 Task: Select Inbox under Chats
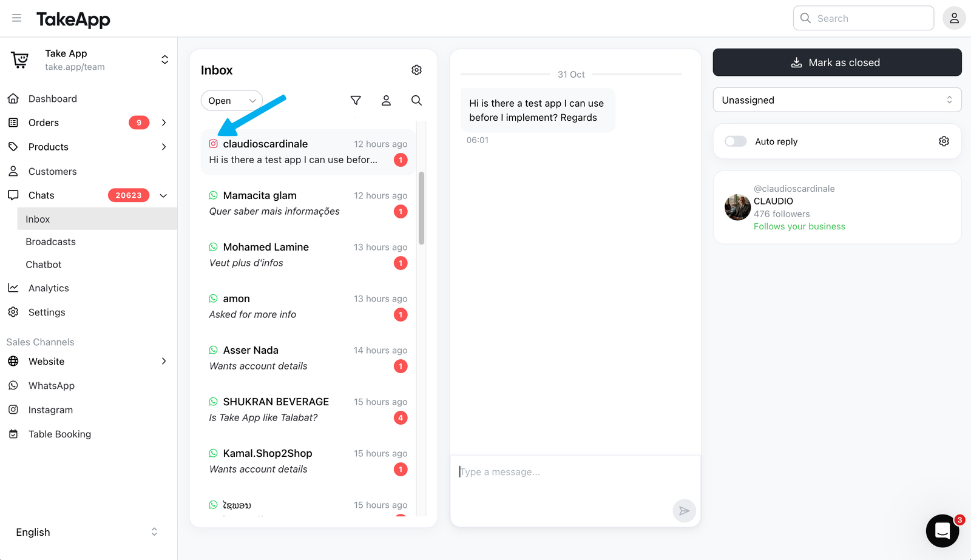(x=97, y=219)
